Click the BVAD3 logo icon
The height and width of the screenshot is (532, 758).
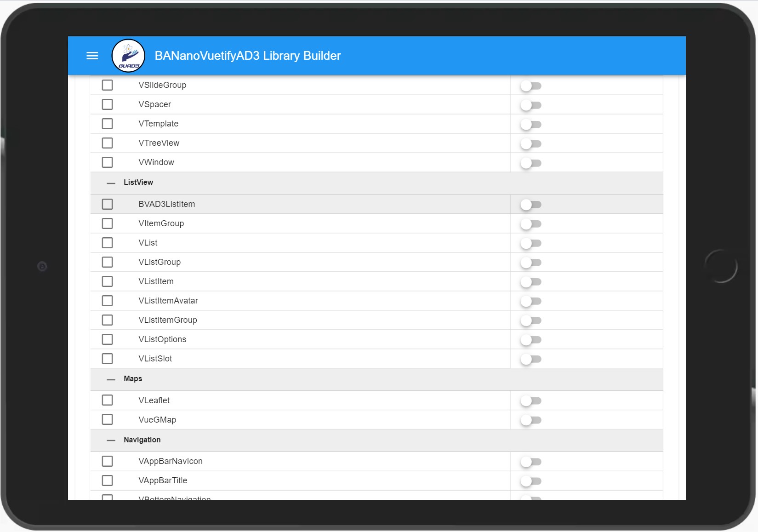[128, 55]
